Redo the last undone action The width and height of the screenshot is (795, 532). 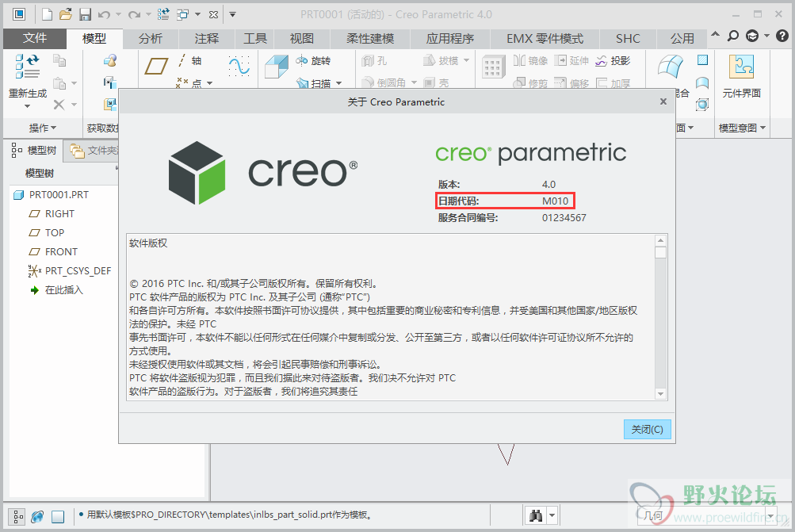point(134,15)
